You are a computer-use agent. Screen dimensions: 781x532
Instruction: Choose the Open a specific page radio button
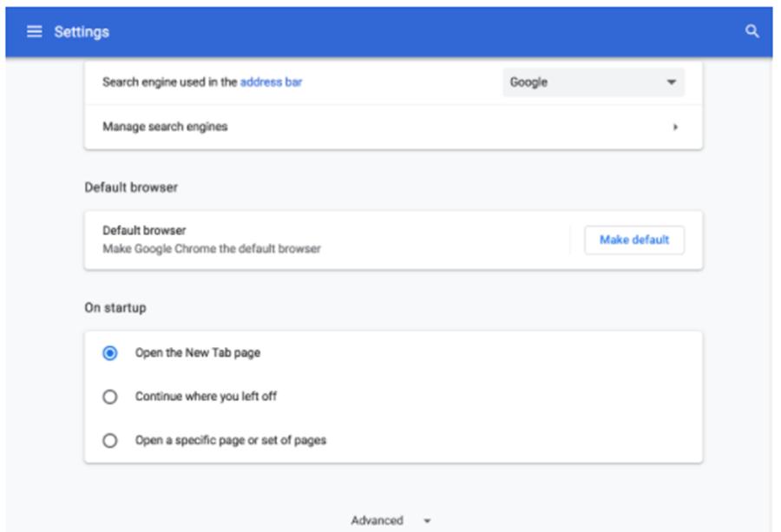point(110,440)
